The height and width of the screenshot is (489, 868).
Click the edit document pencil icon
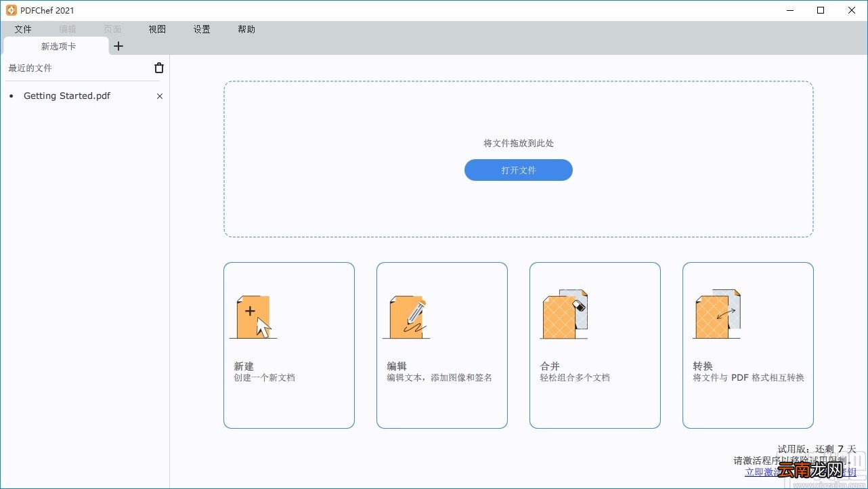tap(406, 316)
